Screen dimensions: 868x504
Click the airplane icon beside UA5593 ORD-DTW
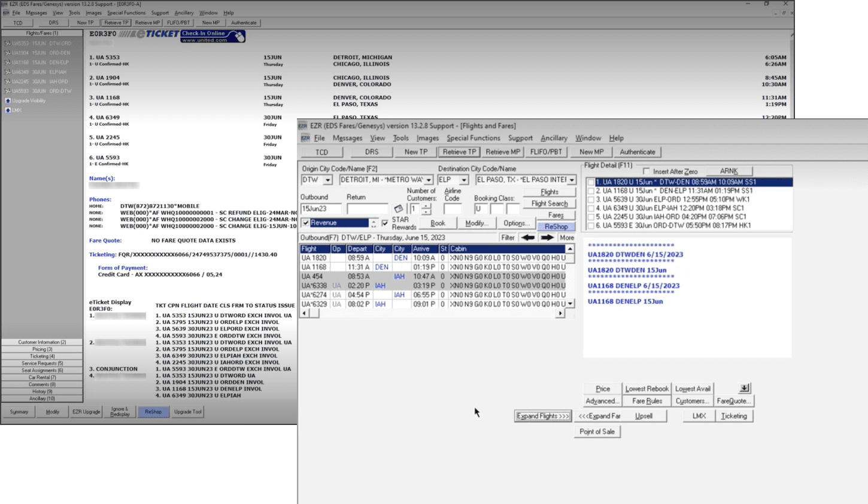tap(8, 92)
